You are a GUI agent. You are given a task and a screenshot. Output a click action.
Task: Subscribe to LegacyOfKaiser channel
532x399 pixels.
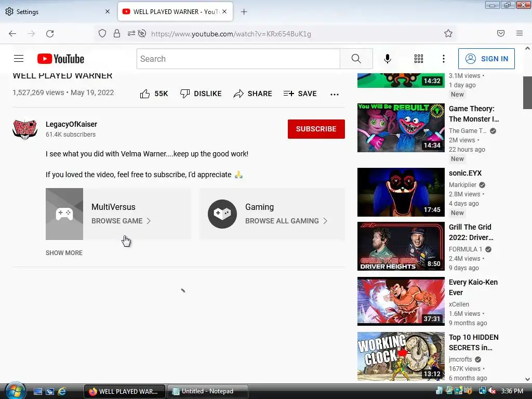click(x=316, y=129)
